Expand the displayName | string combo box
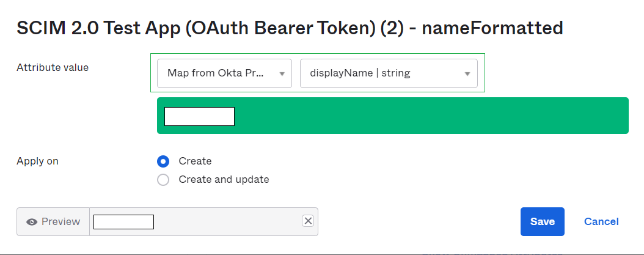The image size is (644, 255). point(388,73)
